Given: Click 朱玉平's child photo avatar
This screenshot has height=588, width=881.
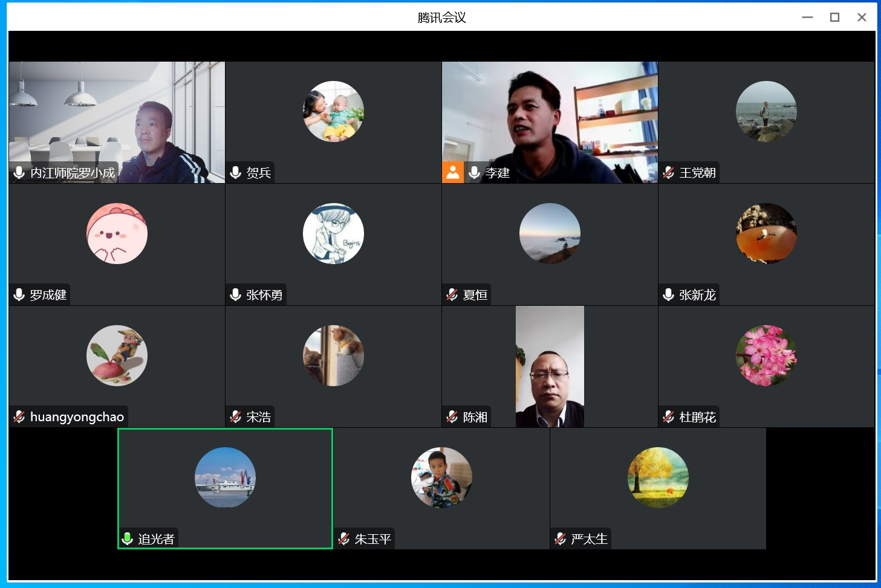Looking at the screenshot, I should coord(441,477).
